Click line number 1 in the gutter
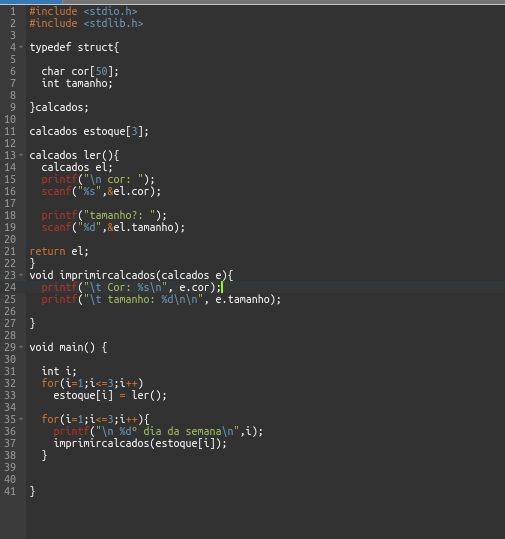The height and width of the screenshot is (539, 505). (13, 11)
